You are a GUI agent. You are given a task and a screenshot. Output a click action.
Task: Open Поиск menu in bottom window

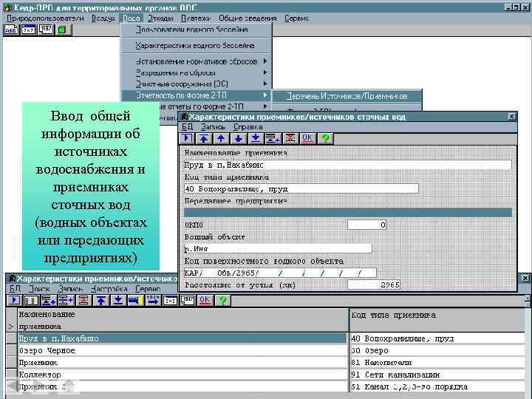[40, 289]
